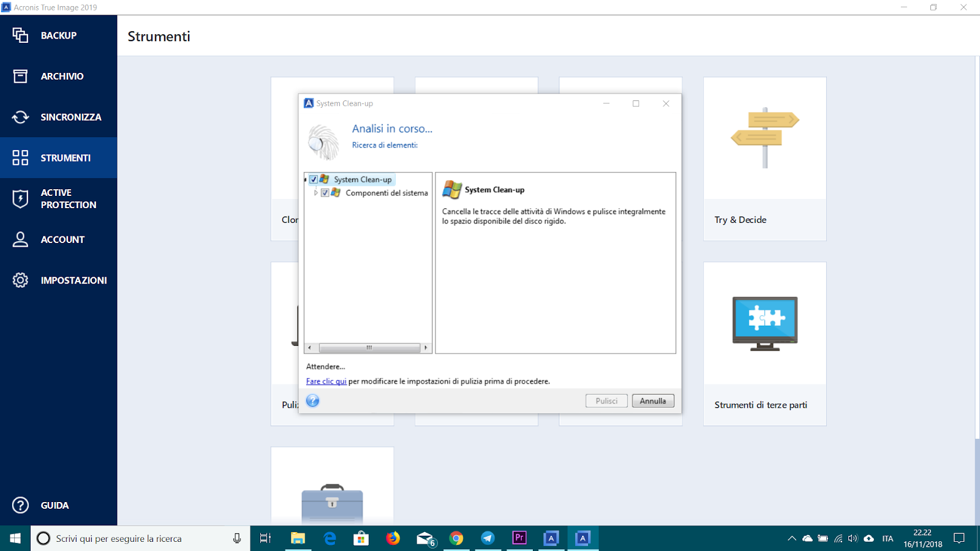Click the 'Ricerca di elementi:' text
This screenshot has height=551, width=980.
click(x=385, y=145)
